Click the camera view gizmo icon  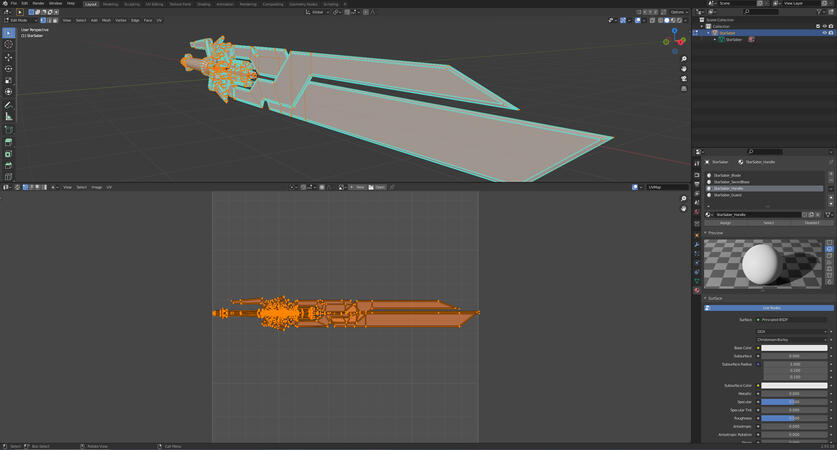pos(684,77)
